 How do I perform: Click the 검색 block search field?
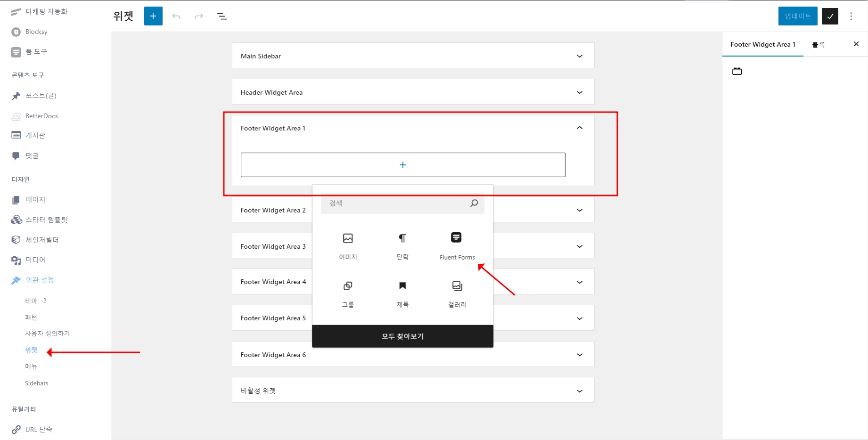tap(402, 203)
